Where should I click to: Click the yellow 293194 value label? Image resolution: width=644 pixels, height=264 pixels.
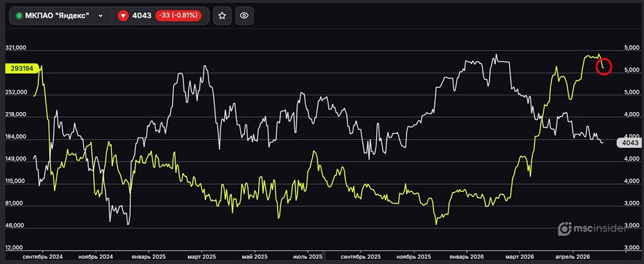tap(21, 68)
